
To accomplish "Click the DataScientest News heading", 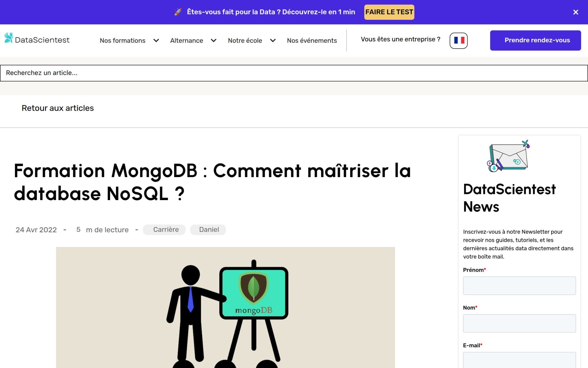I will 509,198.
